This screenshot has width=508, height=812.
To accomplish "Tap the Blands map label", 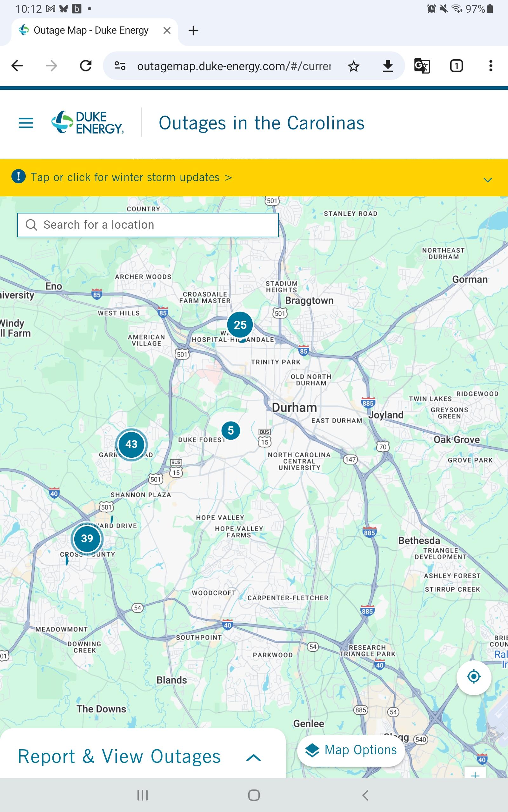I will click(172, 680).
